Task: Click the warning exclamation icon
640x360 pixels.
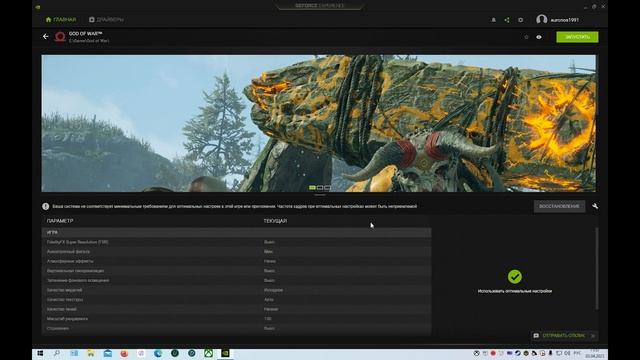Action: [46, 207]
